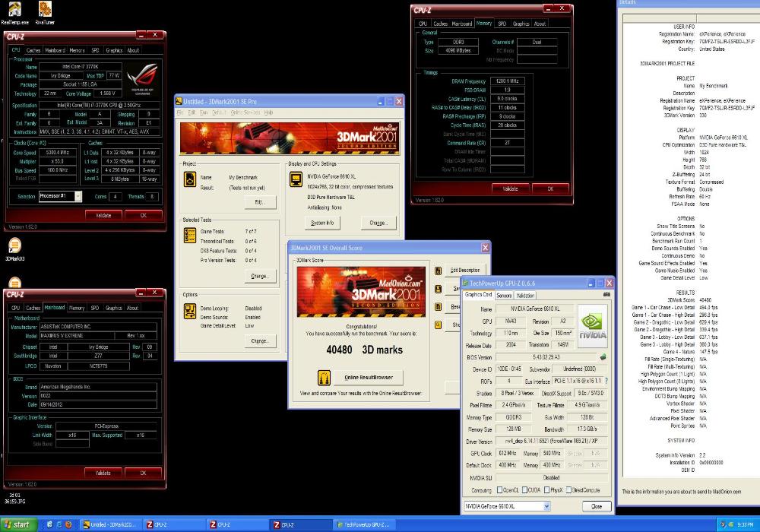This screenshot has width=760, height=532.
Task: Click the Firefox quick launch icon in taskbar
Action: click(68, 524)
